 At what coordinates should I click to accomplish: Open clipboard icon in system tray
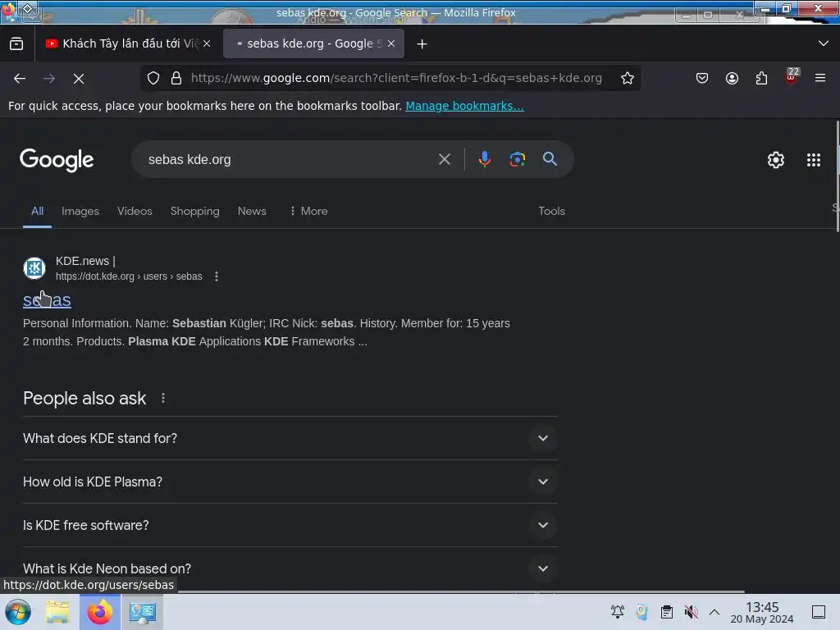point(666,611)
